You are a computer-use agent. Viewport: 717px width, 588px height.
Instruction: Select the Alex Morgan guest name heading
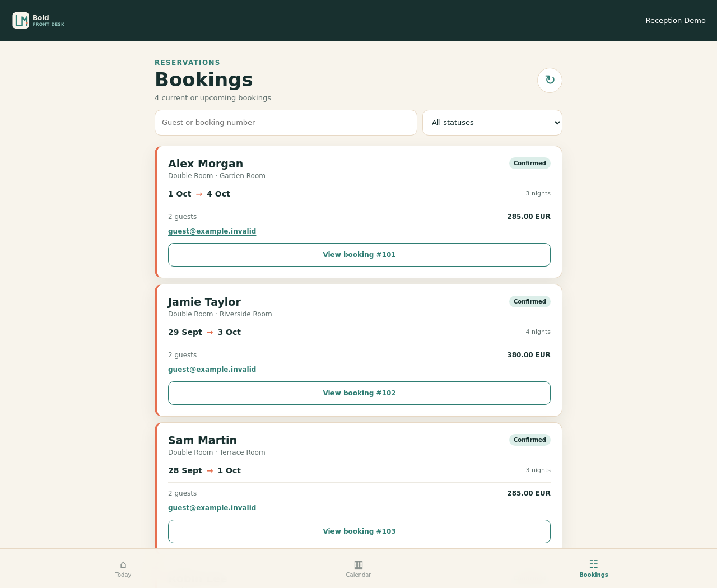pos(206,164)
